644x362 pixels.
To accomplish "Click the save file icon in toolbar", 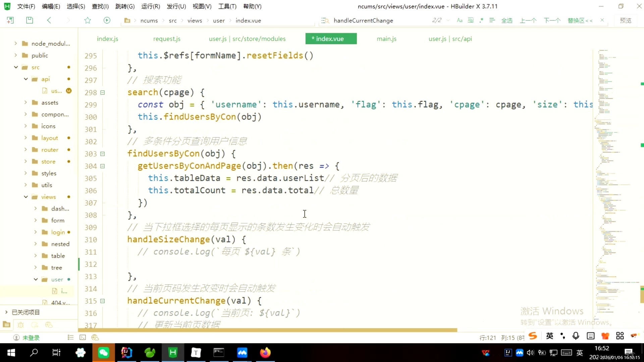I will click(30, 20).
